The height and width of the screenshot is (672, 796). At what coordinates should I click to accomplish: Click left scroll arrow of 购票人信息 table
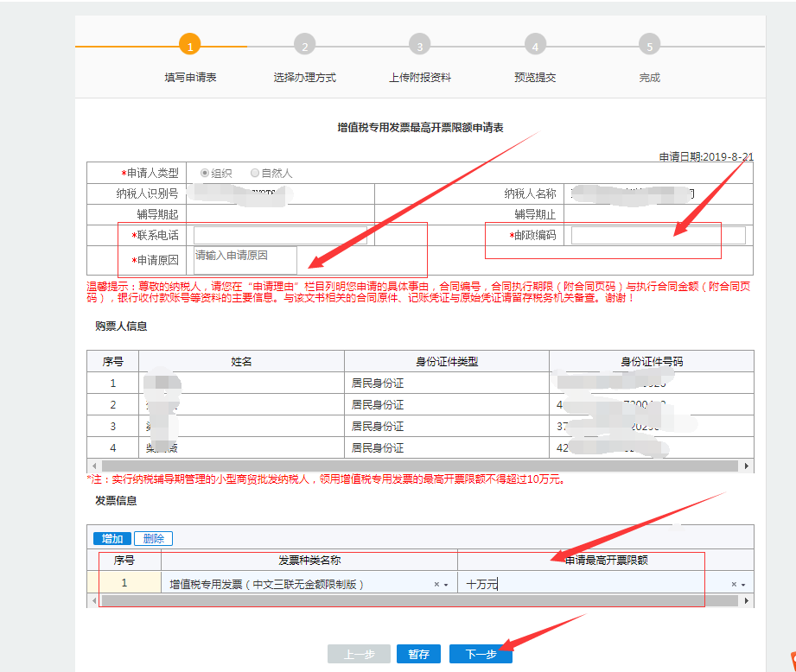(92, 466)
